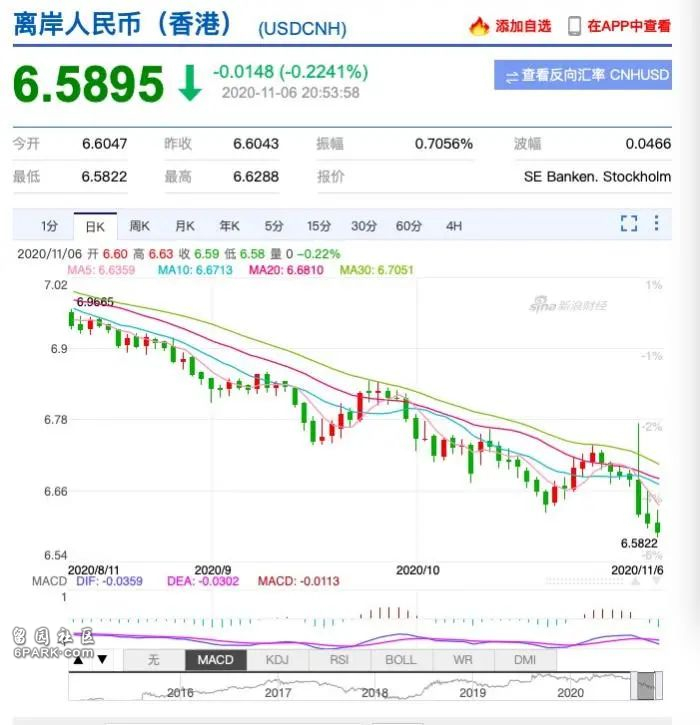Click the DEA: -0.0302 readout
Screen dimensions: 700x725
point(203,581)
